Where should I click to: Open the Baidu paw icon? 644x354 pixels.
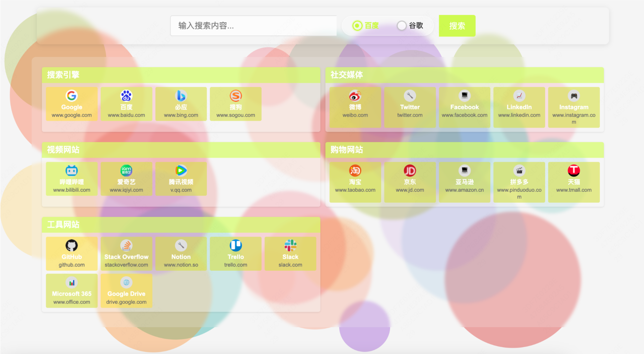pyautogui.click(x=126, y=96)
